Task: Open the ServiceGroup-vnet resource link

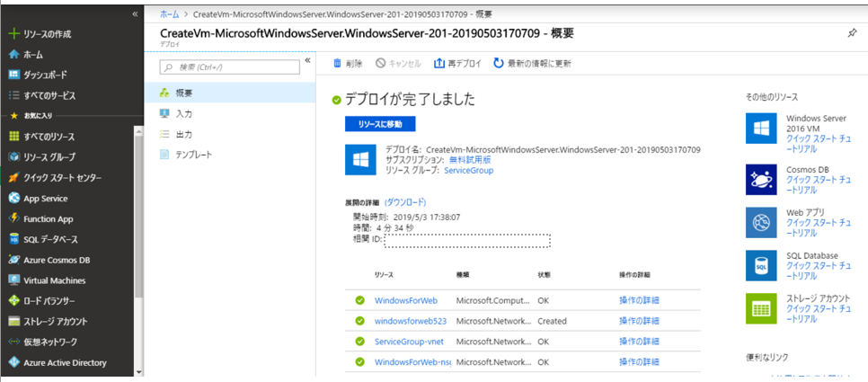Action: pyautogui.click(x=409, y=342)
